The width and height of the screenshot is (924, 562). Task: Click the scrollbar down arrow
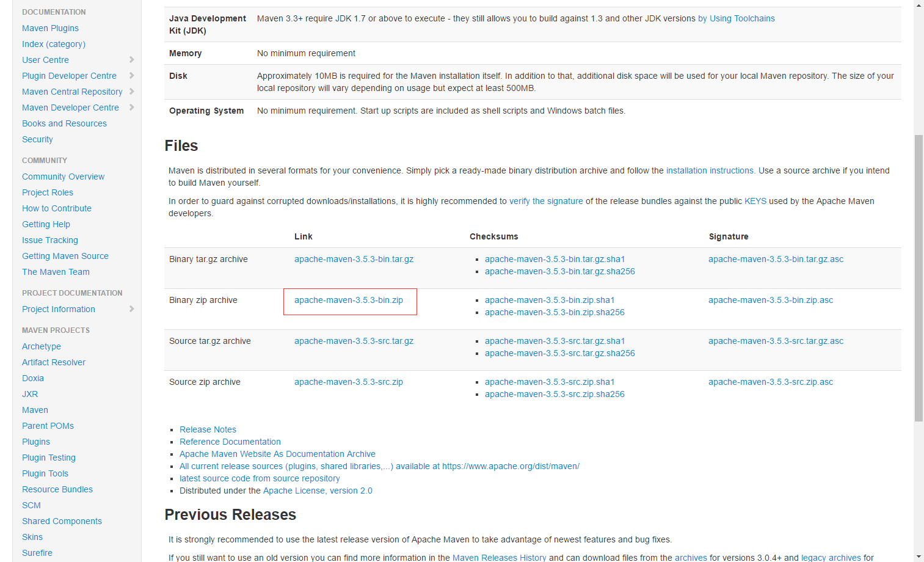coord(919,557)
